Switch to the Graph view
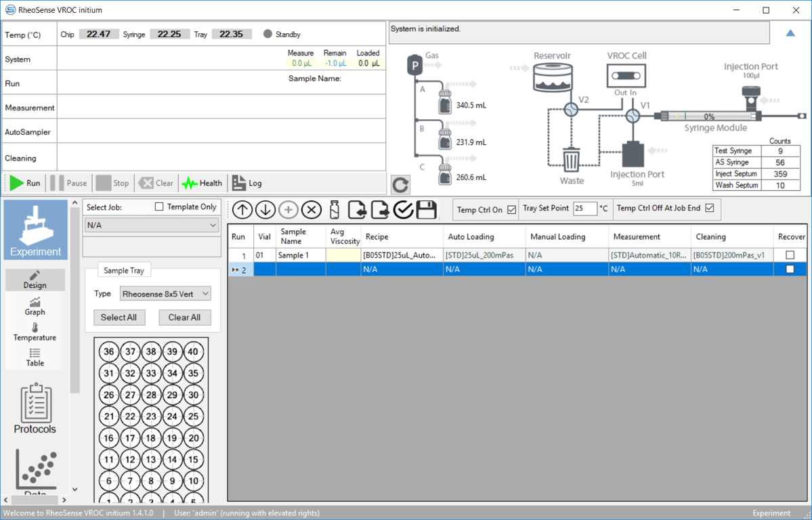The width and height of the screenshot is (812, 520). [x=35, y=306]
